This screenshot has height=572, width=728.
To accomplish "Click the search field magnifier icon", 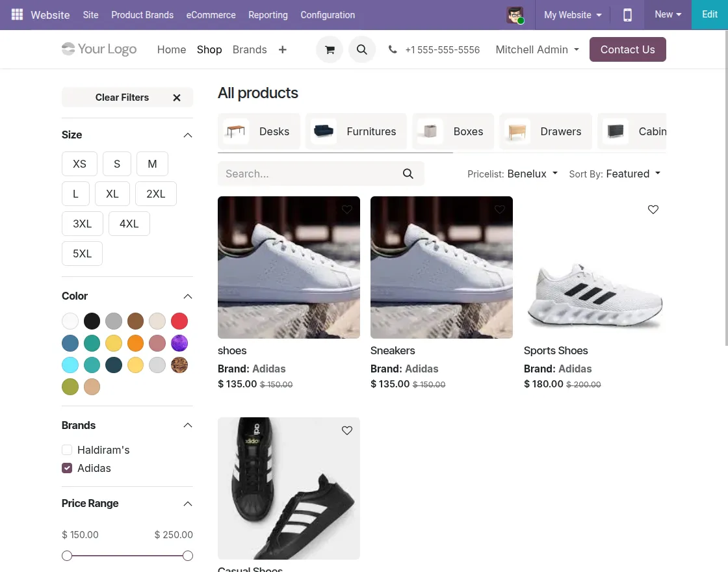I will tap(408, 174).
